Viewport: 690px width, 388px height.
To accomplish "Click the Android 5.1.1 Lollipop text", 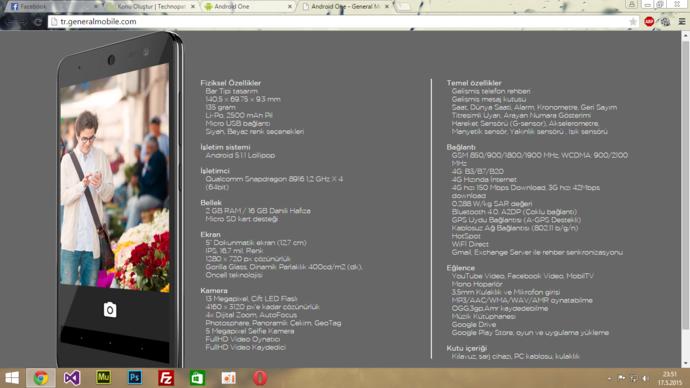I will 240,155.
